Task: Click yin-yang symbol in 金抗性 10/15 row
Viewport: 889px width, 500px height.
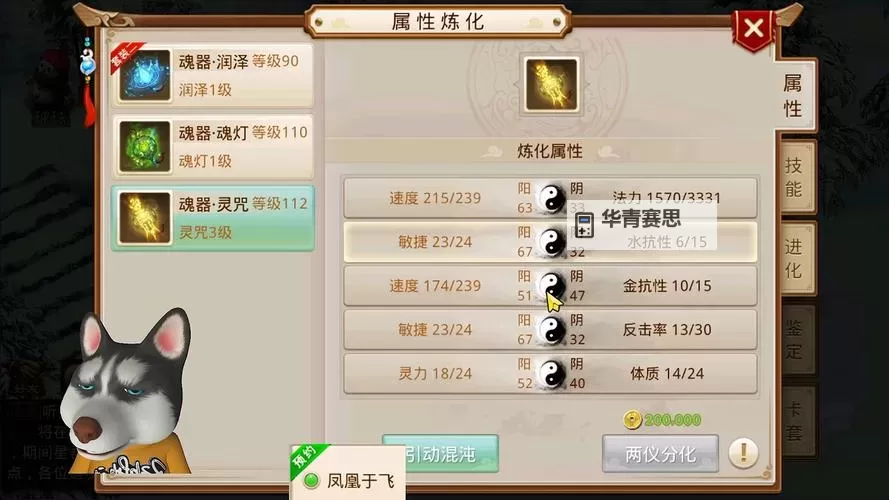Action: 551,286
